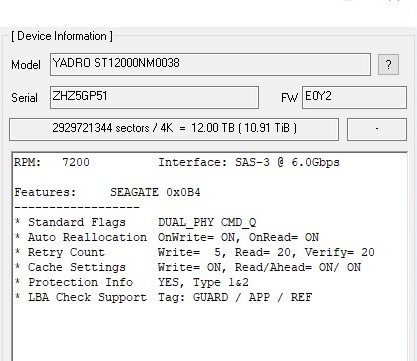Click the Serial field with ZHZ5GP51
Viewport: 417px width, 361px height.
(x=154, y=97)
